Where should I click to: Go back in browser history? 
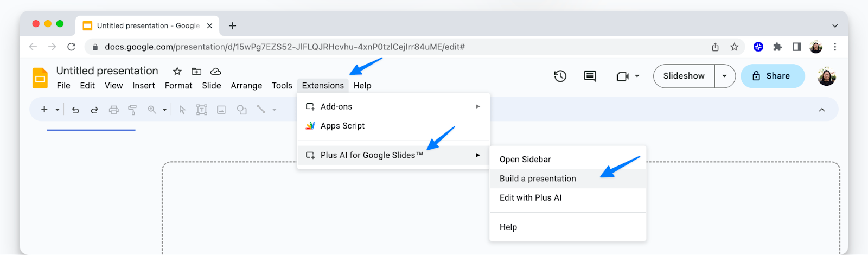[33, 47]
